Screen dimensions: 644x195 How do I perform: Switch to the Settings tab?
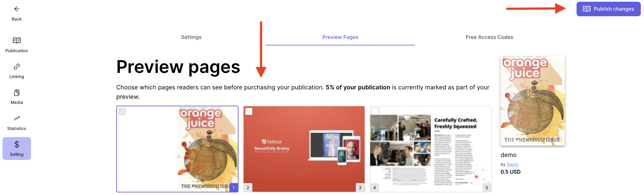pyautogui.click(x=191, y=37)
